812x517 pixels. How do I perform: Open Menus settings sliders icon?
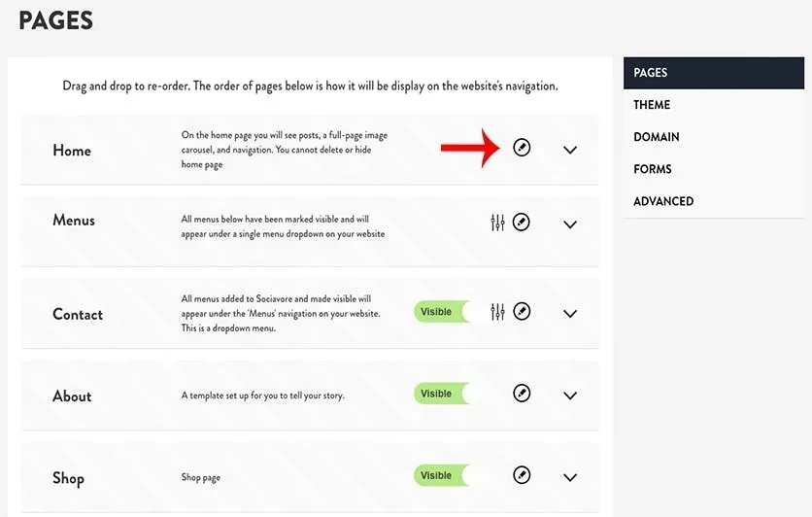coord(497,223)
